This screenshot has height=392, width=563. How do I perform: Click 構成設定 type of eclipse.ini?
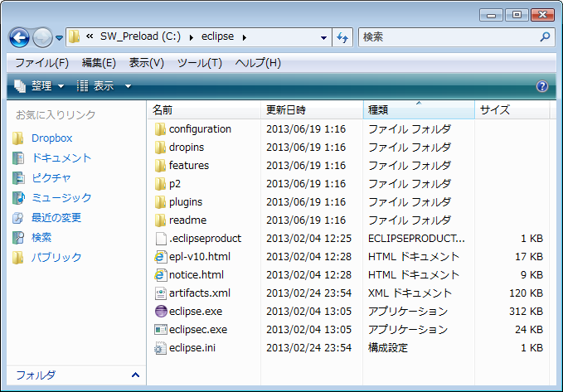[x=388, y=348]
